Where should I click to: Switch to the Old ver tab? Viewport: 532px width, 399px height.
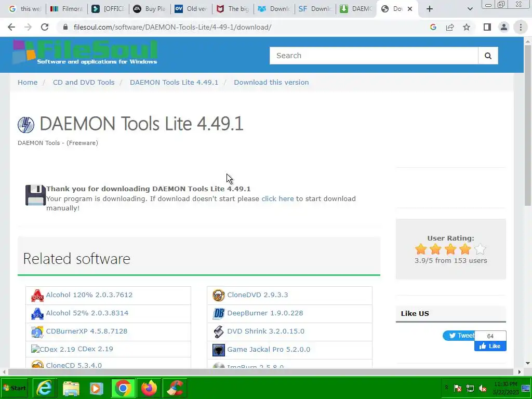pos(191,9)
